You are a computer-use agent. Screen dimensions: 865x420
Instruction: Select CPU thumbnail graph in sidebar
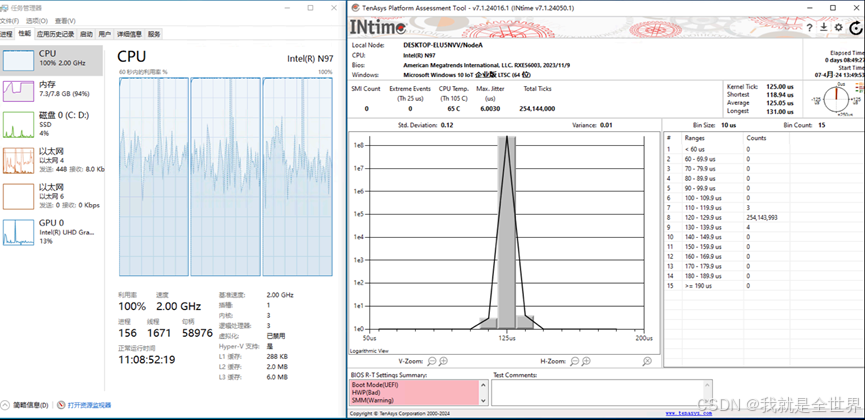point(18,61)
